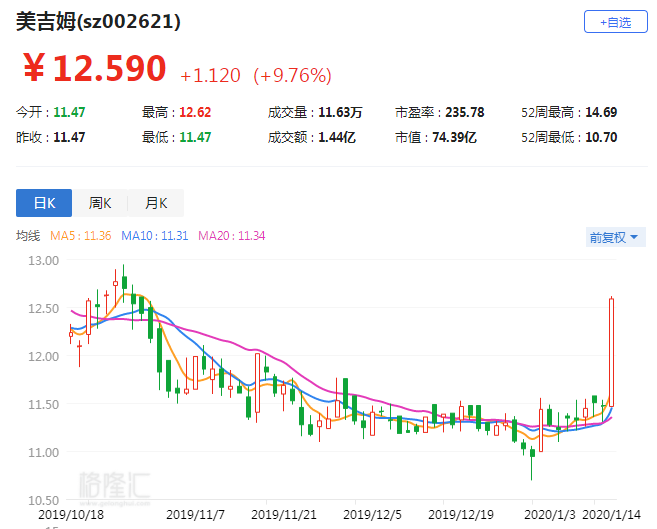Select the MA10: 11.31 moving average label
Viewport: 657px width, 529px height.
[155, 236]
